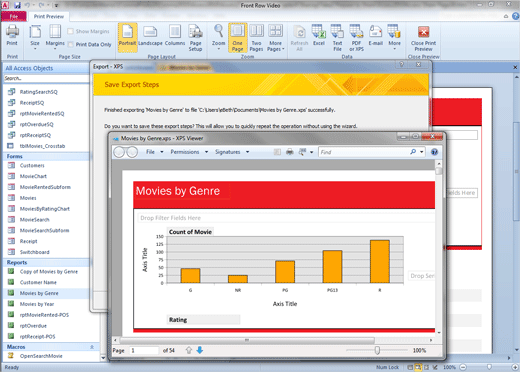Switch to One Page view
This screenshot has width=520, height=372.
237,37
